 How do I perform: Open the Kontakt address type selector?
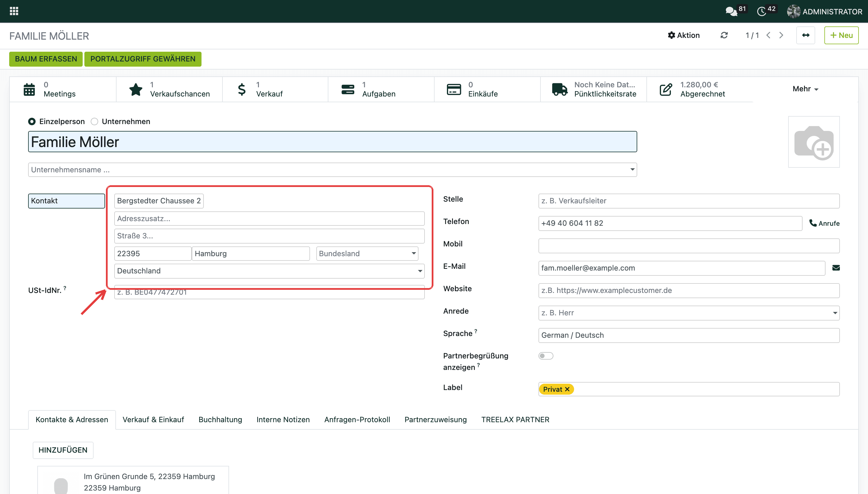pos(67,201)
